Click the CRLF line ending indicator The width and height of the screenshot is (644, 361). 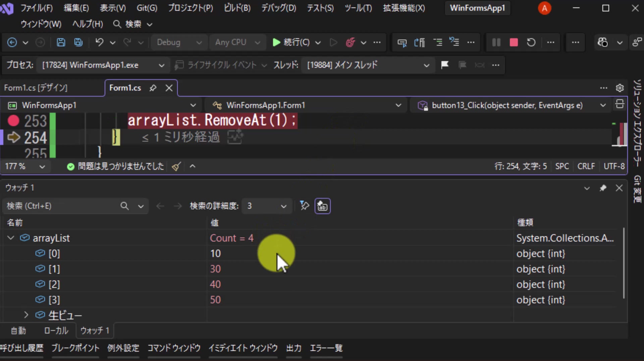point(586,166)
